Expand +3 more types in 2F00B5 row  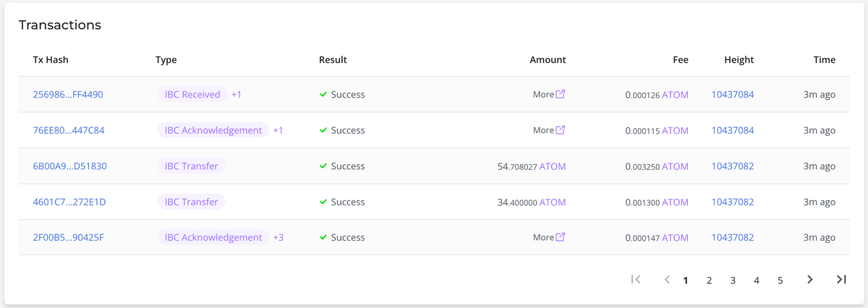(x=278, y=237)
